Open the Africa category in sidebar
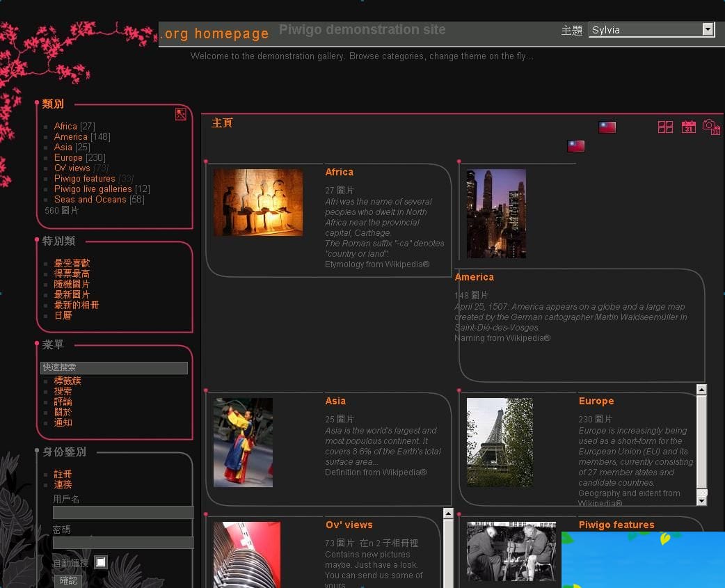 [x=65, y=127]
